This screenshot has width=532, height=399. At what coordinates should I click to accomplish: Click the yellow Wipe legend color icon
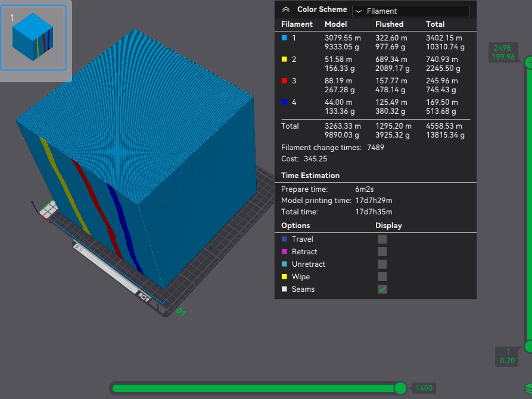click(x=284, y=276)
